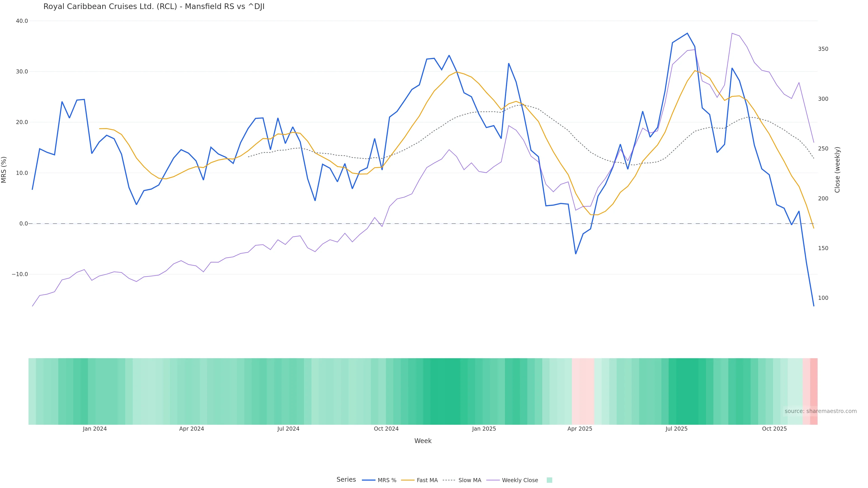Select the Apr 2025 x-axis label
Viewport: 868px width, 488px height.
pos(580,429)
